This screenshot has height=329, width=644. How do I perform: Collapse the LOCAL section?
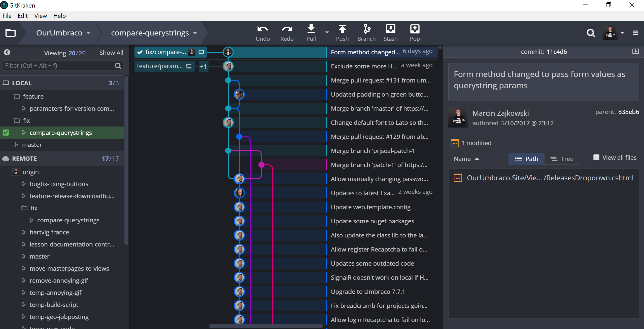[62, 83]
